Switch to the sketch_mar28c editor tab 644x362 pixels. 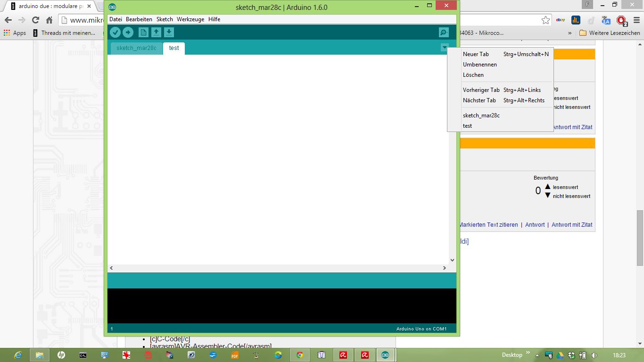pyautogui.click(x=136, y=48)
